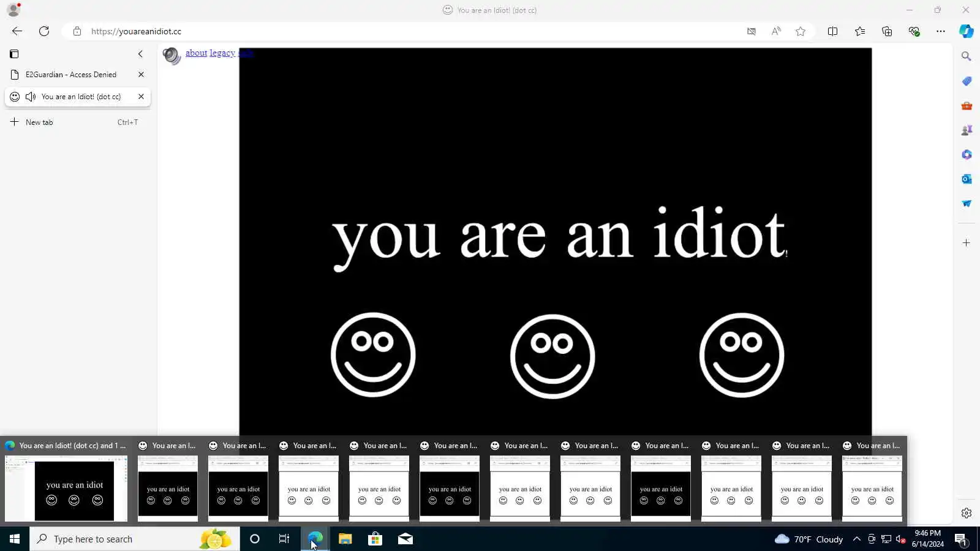Open Settings and more menu
Viewport: 980px width, 551px height.
click(x=941, y=31)
